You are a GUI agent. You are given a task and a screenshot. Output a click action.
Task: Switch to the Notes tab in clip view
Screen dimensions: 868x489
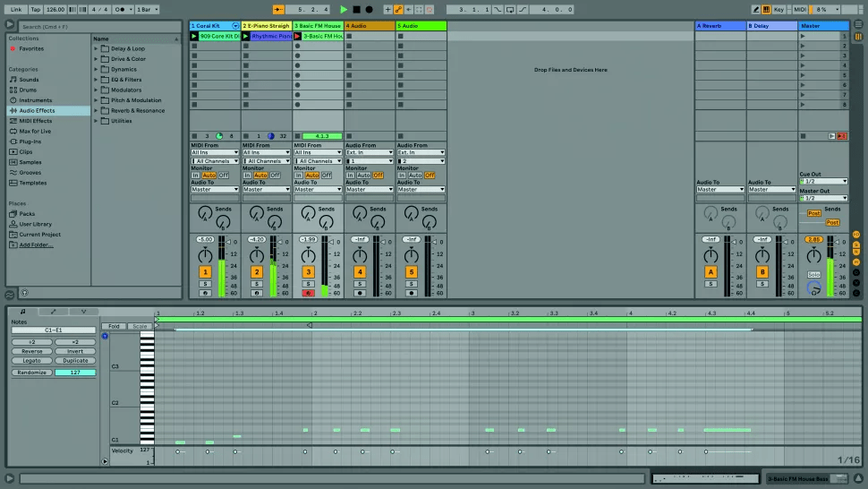pyautogui.click(x=22, y=312)
